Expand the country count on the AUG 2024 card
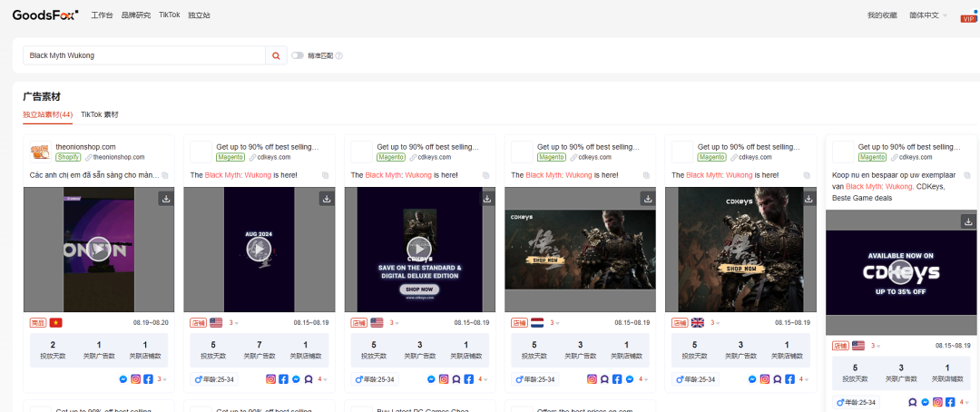 coord(234,322)
